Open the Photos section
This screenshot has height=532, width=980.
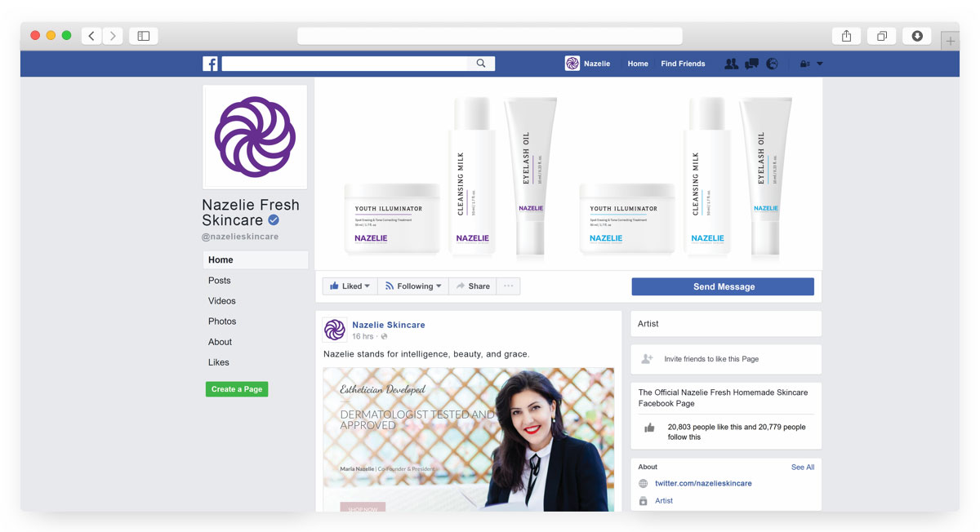(222, 321)
